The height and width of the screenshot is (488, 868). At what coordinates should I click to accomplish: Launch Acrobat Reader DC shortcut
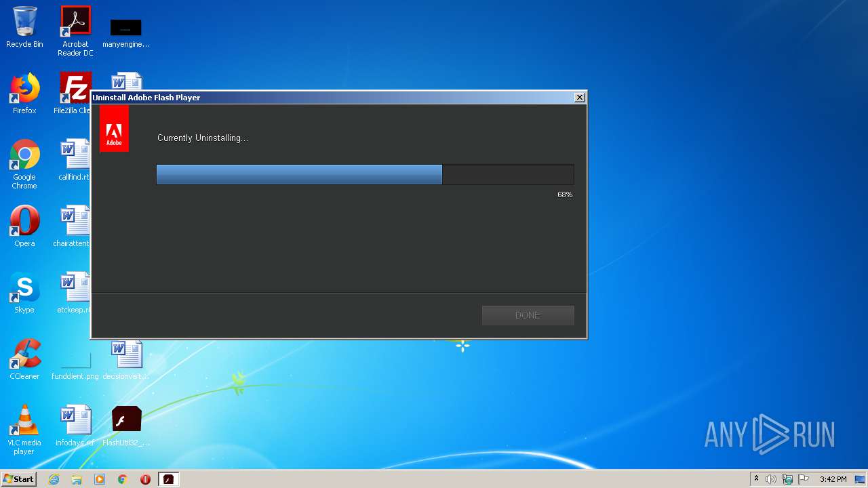(75, 31)
